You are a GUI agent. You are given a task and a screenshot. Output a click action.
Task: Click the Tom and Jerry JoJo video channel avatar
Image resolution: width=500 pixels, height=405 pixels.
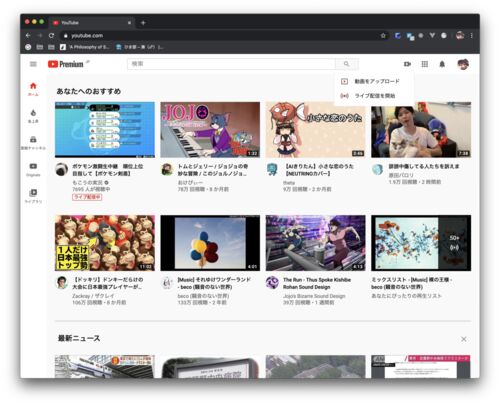tap(167, 170)
